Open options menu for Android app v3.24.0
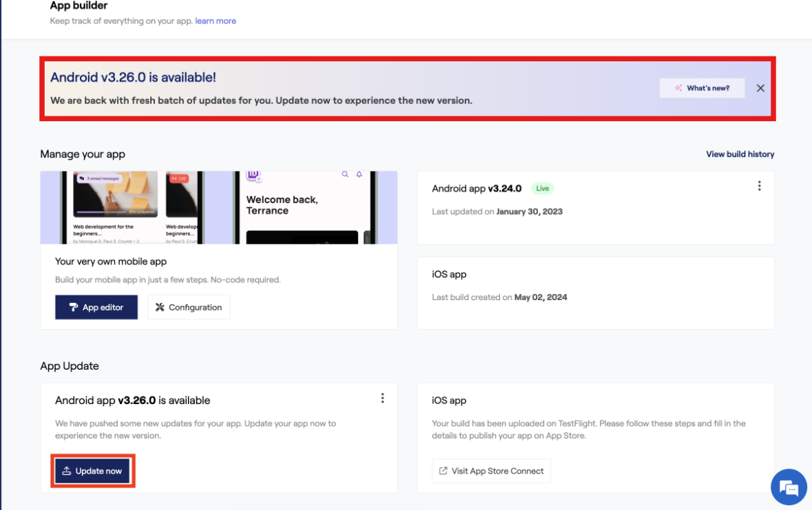 [759, 186]
